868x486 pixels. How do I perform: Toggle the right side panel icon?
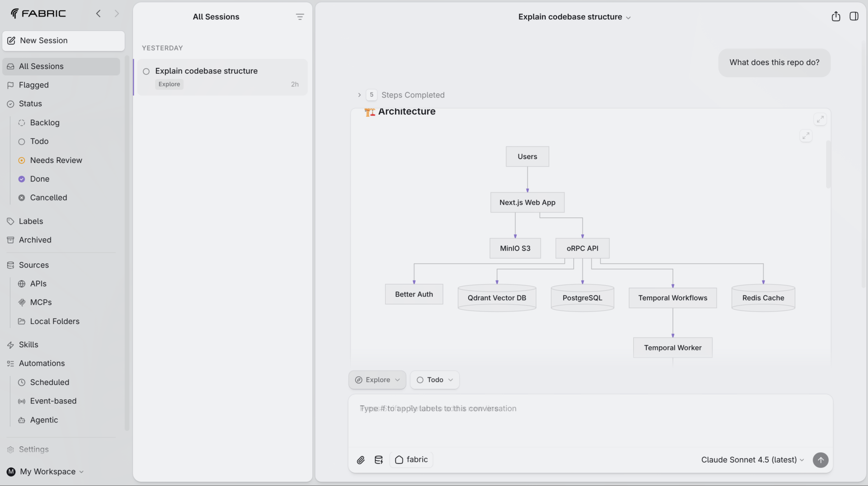(854, 16)
